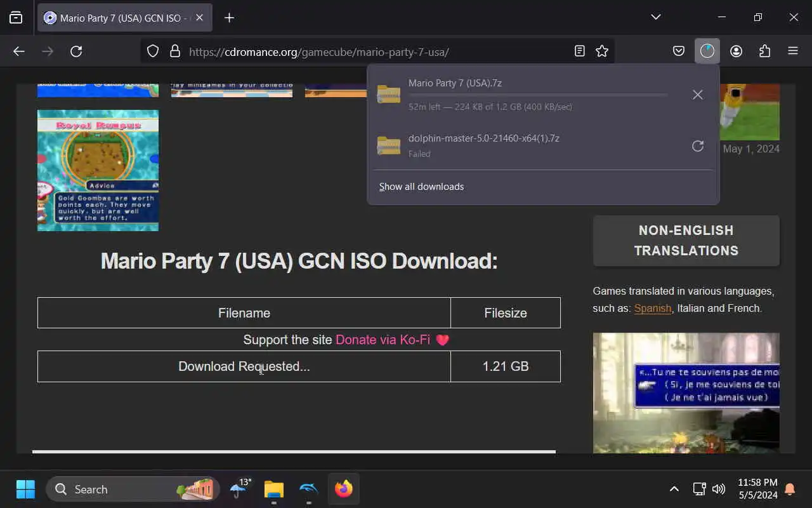Open the Windows Start menu
This screenshot has width=812, height=508.
(x=25, y=490)
